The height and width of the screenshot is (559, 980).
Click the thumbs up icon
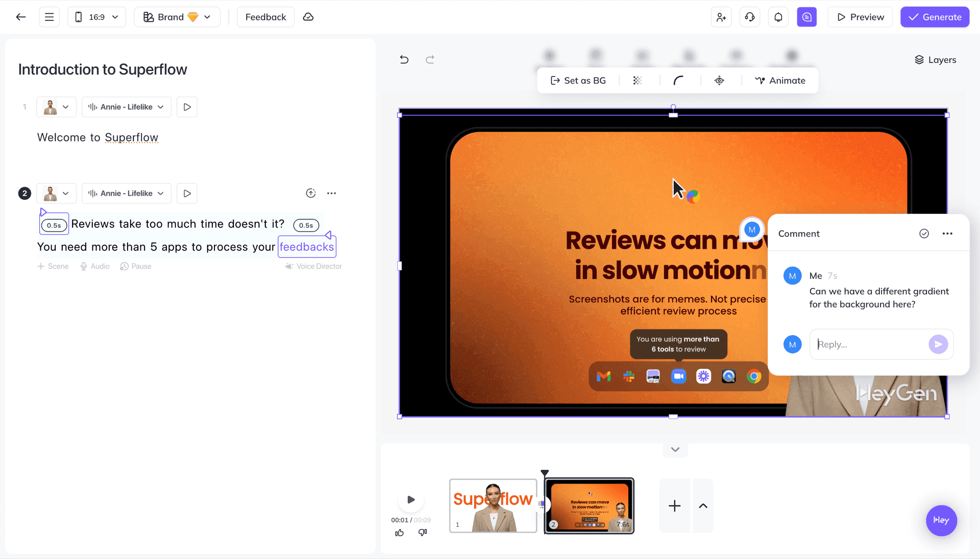[x=399, y=532]
